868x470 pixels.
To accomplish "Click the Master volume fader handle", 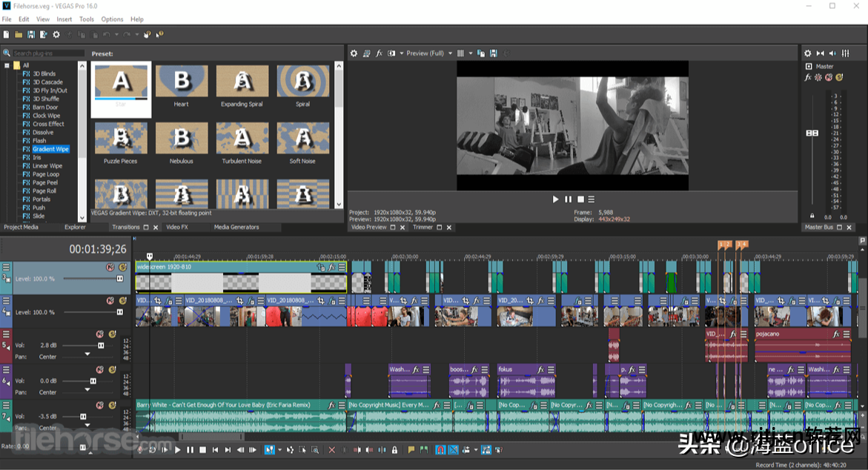I will click(812, 133).
